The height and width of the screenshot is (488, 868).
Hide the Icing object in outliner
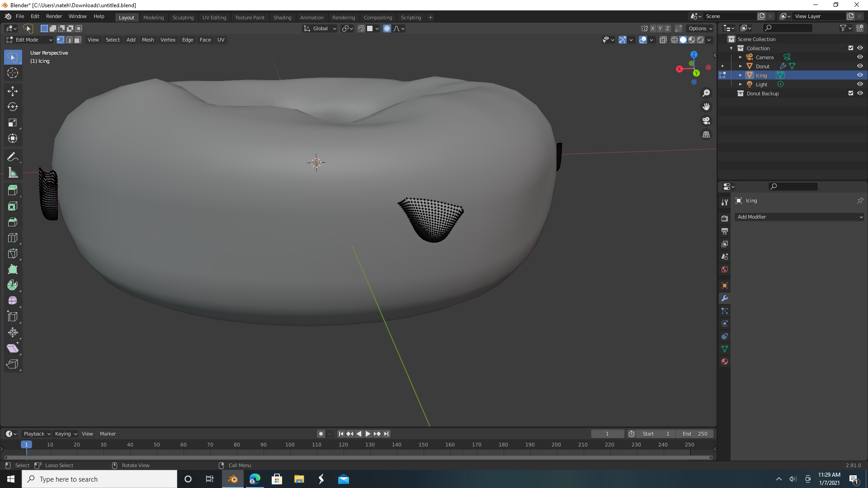coord(860,75)
